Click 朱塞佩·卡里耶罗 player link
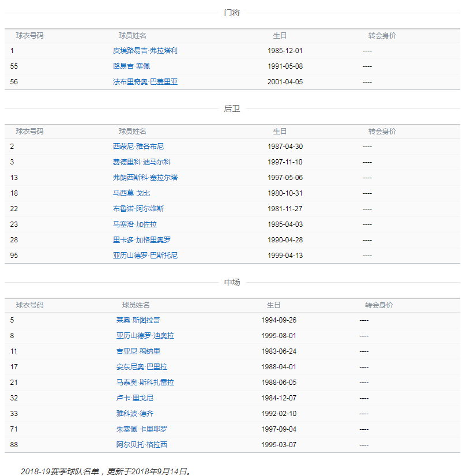The image size is (463, 476). pos(141,429)
